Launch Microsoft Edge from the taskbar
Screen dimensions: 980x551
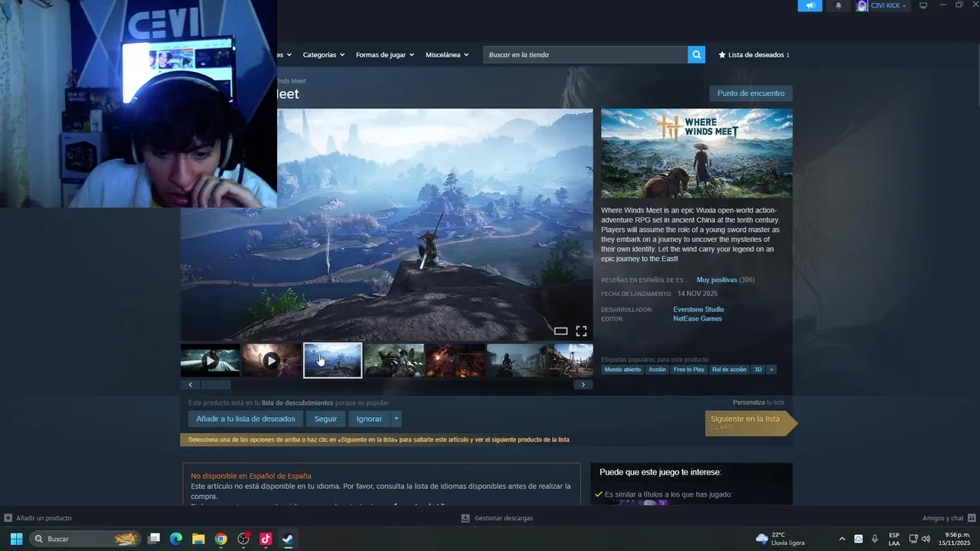pos(176,539)
